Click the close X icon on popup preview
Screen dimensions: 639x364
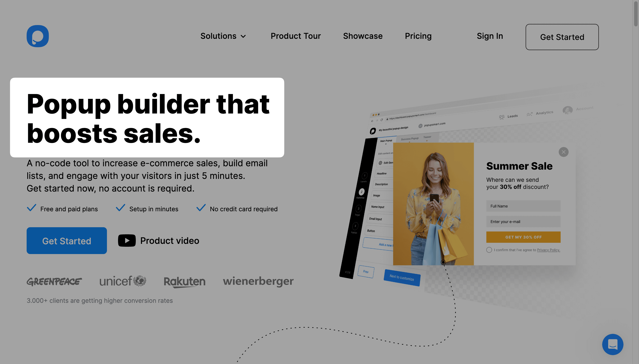pyautogui.click(x=564, y=152)
